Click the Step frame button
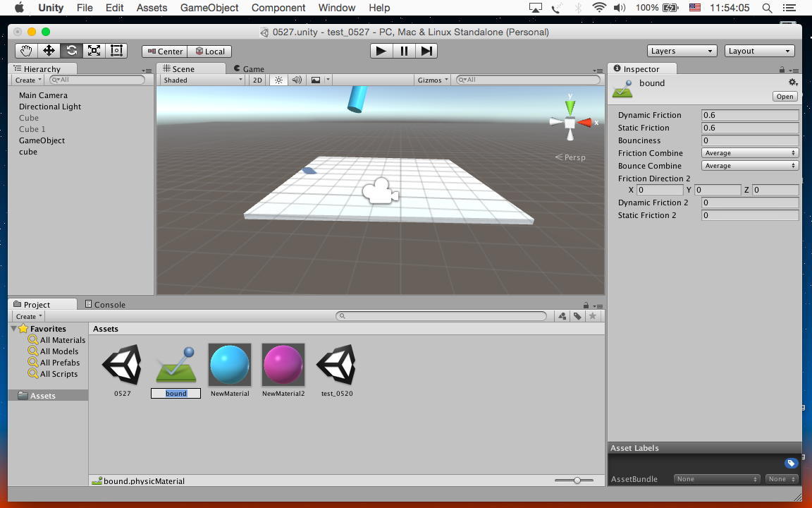Viewport: 812px width, 508px height. tap(426, 51)
